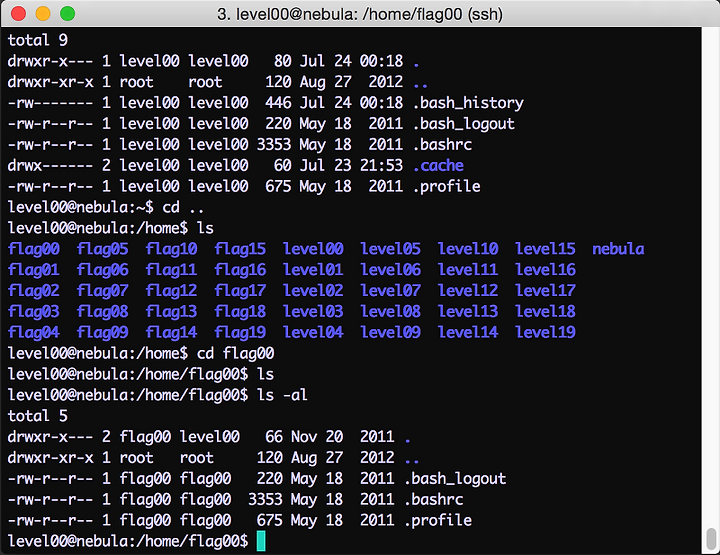
Task: Click the level18 directory name
Action: pos(546,311)
